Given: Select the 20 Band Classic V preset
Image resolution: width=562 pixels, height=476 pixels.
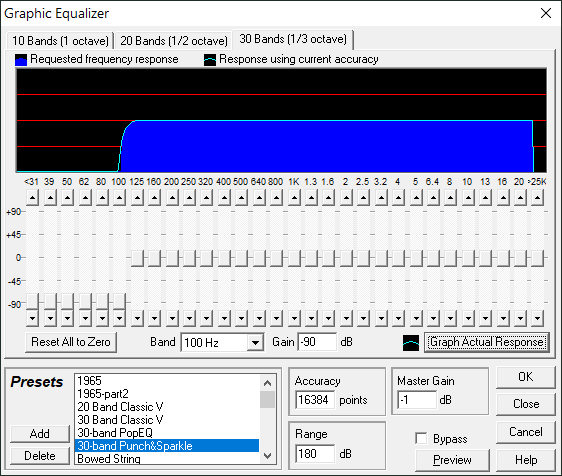Looking at the screenshot, I should (x=167, y=407).
